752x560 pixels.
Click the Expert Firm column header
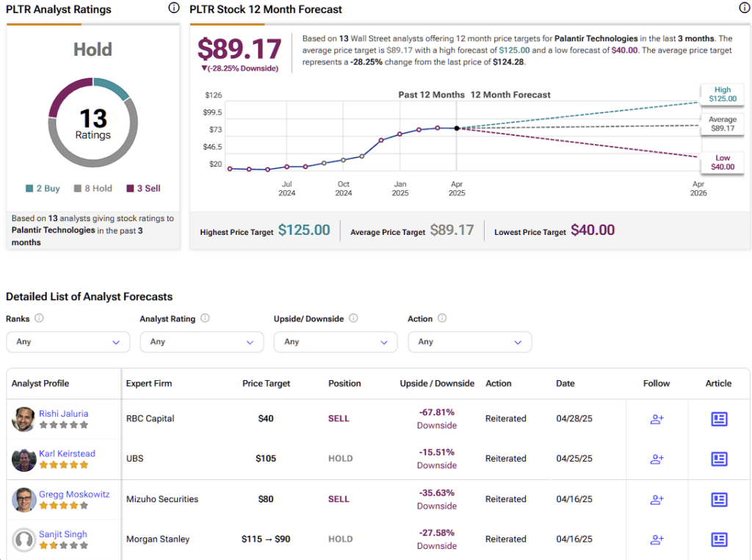(x=148, y=383)
